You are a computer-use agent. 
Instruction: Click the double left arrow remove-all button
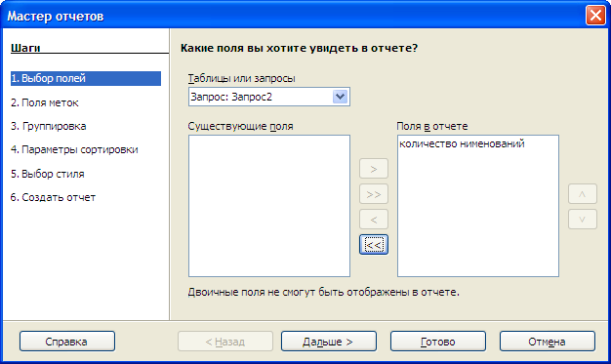(x=373, y=245)
